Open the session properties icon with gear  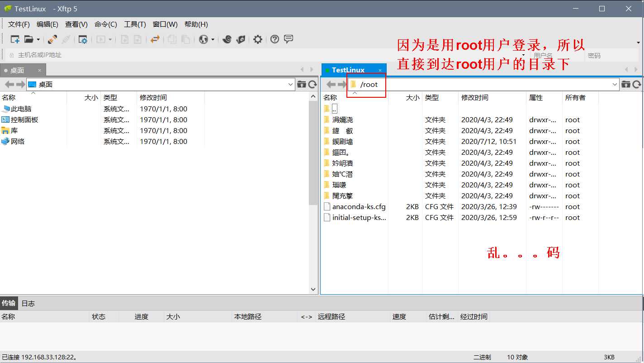pyautogui.click(x=83, y=39)
